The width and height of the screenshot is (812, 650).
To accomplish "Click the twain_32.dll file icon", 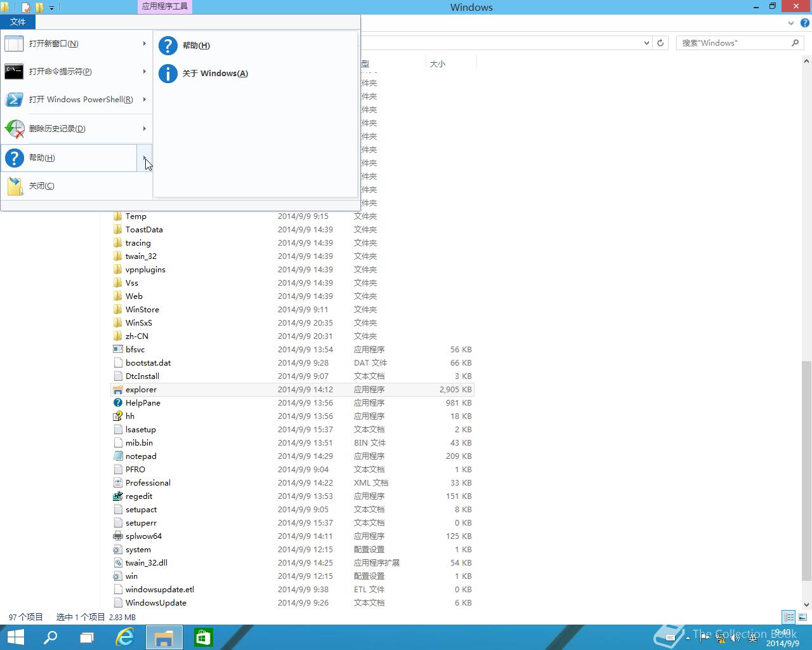I will [x=117, y=563].
